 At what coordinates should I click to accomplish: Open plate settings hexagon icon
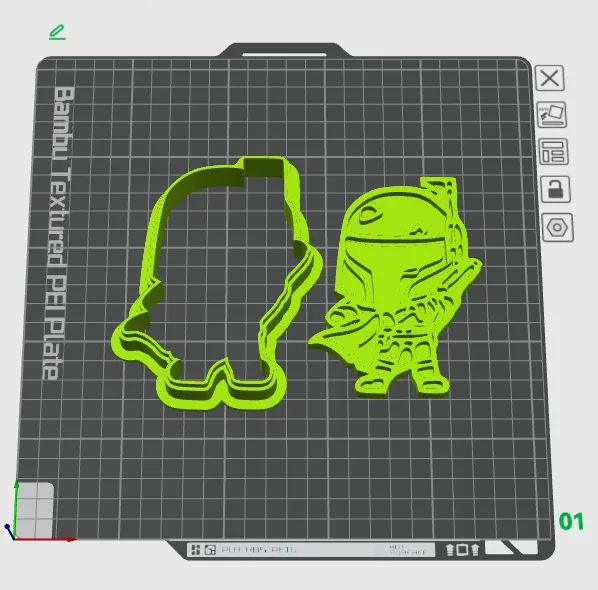557,227
